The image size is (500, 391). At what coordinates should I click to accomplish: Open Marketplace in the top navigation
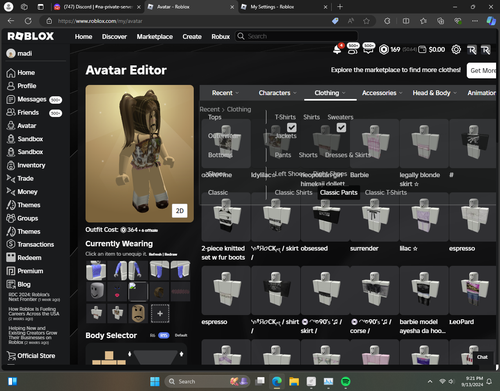155,37
